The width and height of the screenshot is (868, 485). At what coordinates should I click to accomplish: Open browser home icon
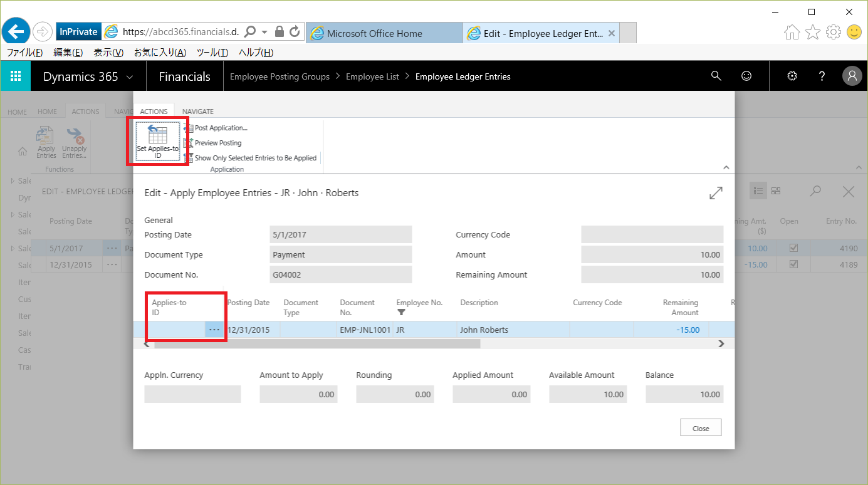[792, 32]
